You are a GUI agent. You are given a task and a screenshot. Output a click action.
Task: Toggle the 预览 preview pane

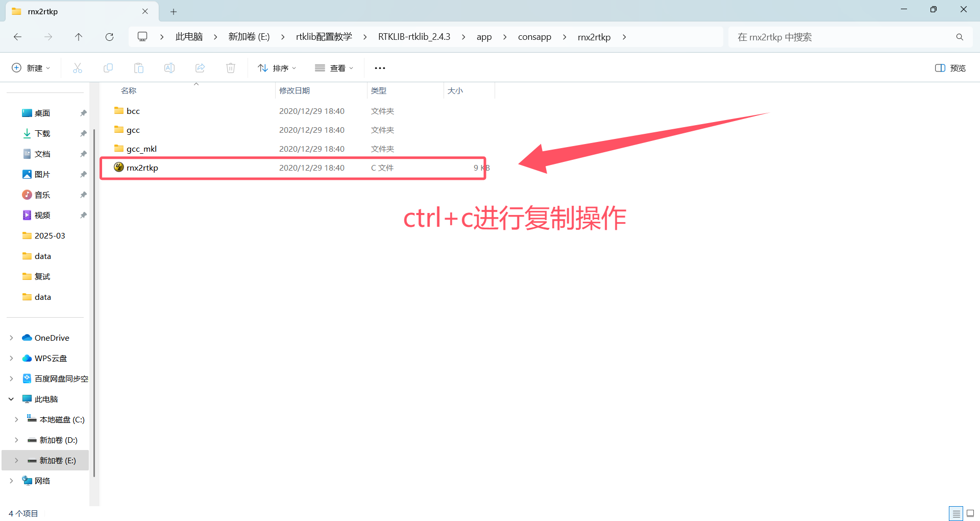tap(949, 67)
